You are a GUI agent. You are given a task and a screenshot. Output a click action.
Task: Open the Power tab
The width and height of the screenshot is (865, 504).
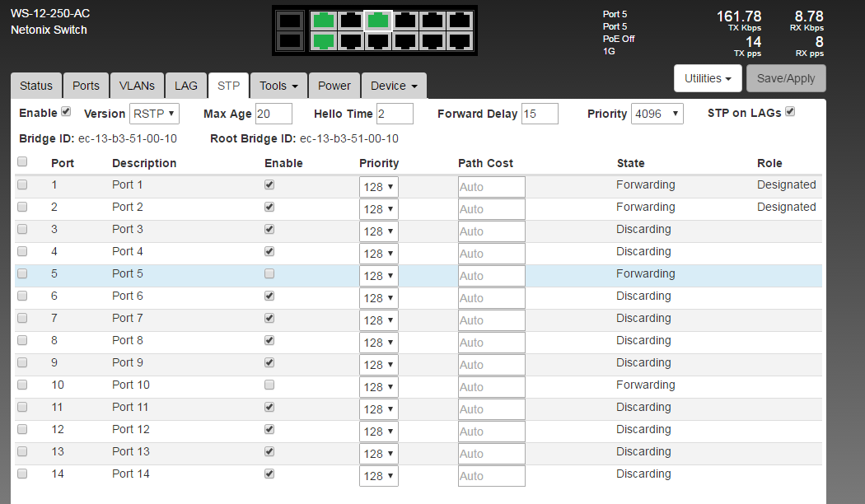coord(334,86)
